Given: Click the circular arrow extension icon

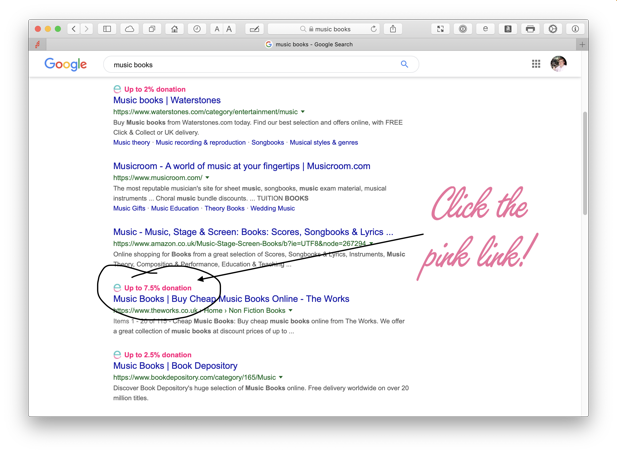Looking at the screenshot, I should click(552, 29).
